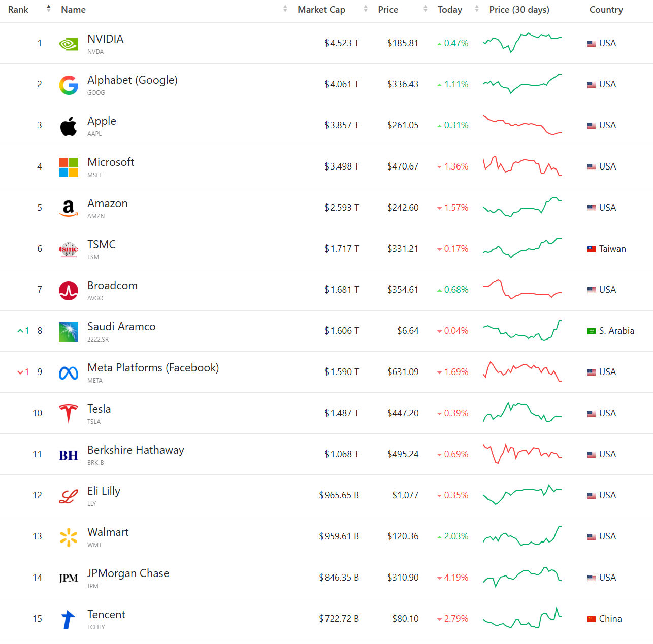Sort the table by Rank column
The image size is (653, 644).
19,10
